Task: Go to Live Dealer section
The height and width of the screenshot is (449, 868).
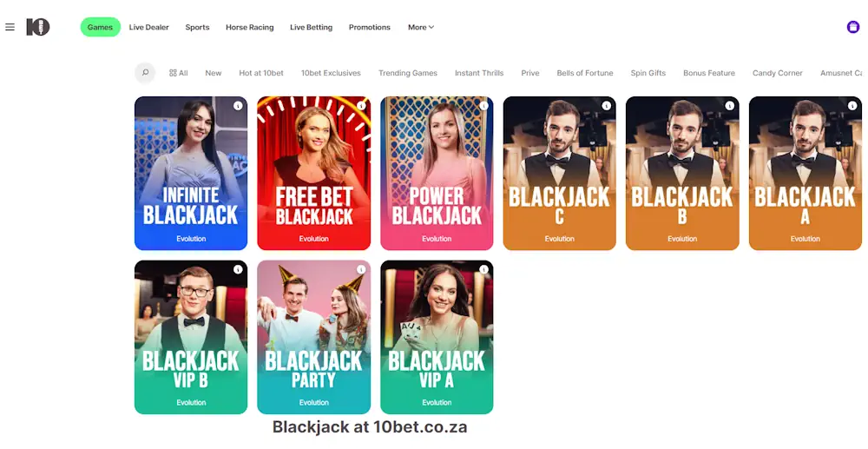Action: coord(149,27)
